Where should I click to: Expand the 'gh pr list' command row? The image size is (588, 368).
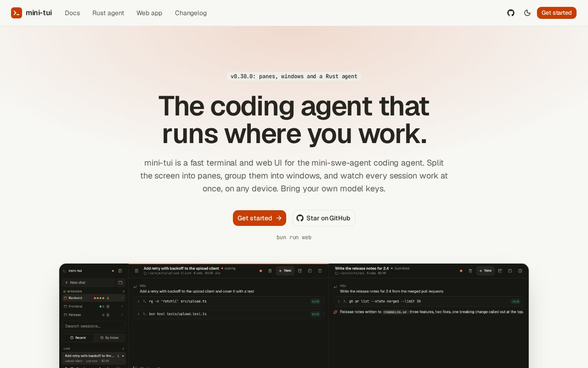tap(429, 301)
